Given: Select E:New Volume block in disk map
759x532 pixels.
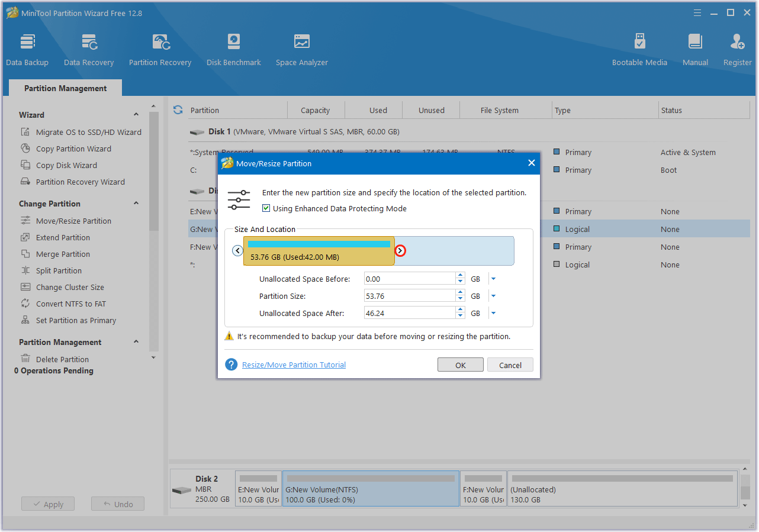Looking at the screenshot, I should [258, 489].
